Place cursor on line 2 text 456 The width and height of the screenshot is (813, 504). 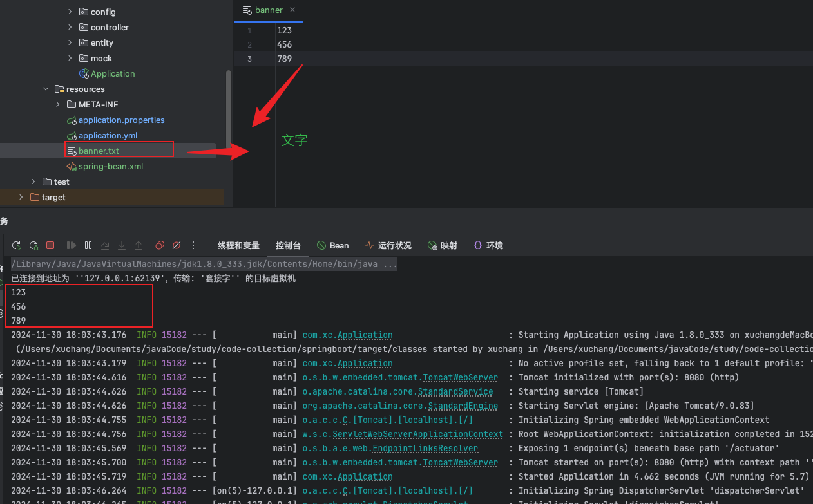pos(284,44)
